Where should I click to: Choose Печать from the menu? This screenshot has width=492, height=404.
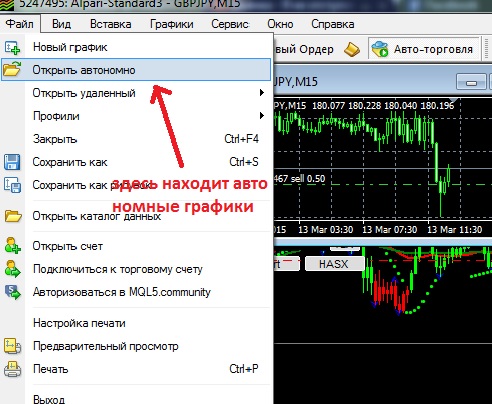click(136, 369)
